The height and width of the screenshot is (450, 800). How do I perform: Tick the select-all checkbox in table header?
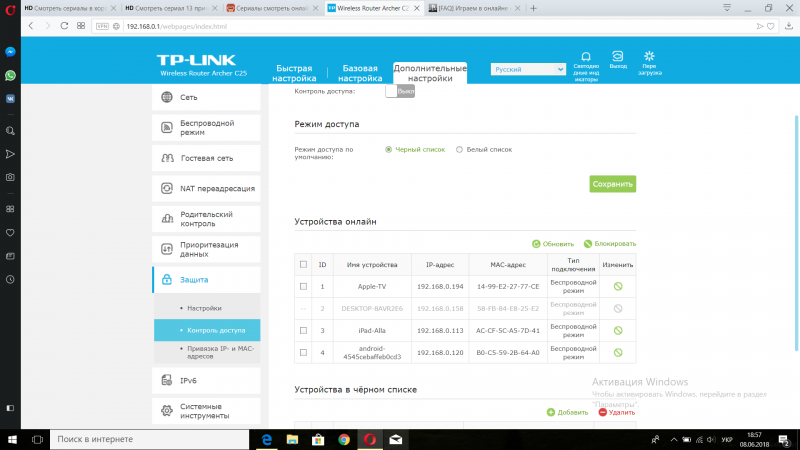point(303,264)
